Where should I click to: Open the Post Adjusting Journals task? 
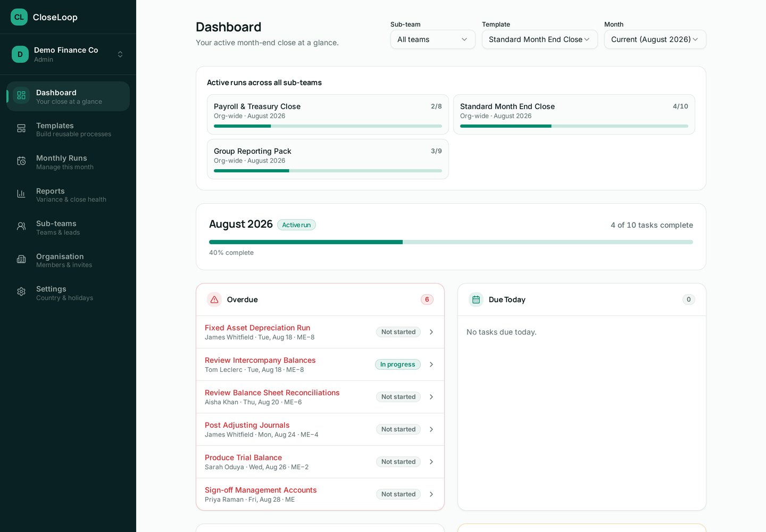(320, 429)
